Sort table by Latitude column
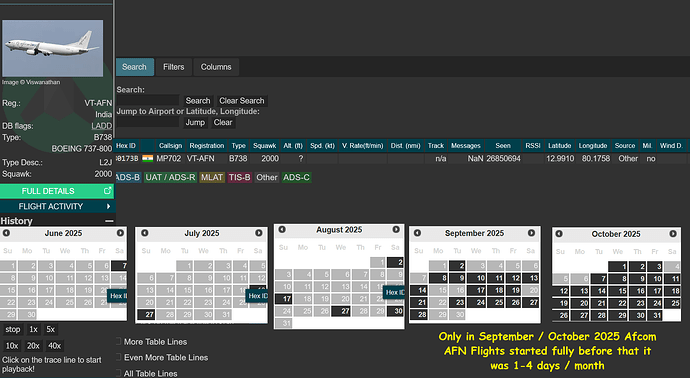 [559, 146]
